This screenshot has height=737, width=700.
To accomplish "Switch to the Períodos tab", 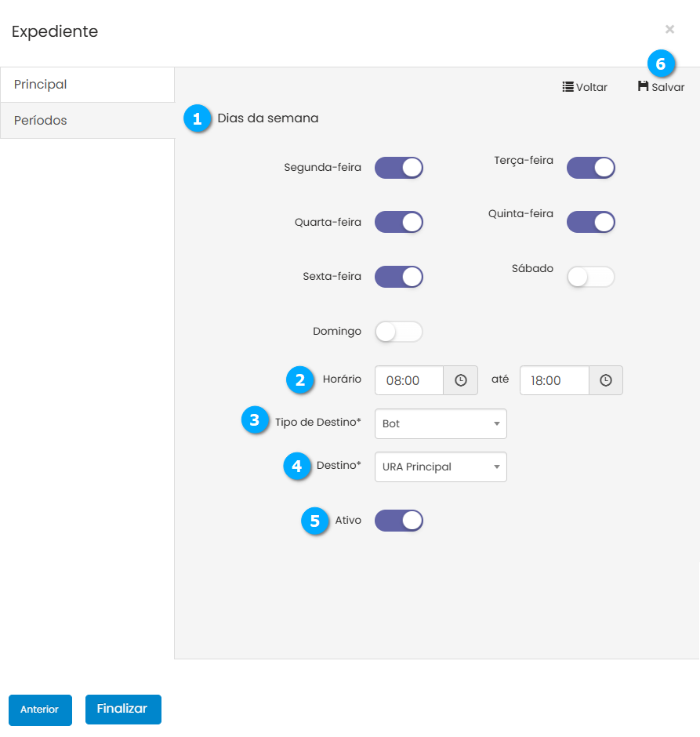I will point(87,121).
